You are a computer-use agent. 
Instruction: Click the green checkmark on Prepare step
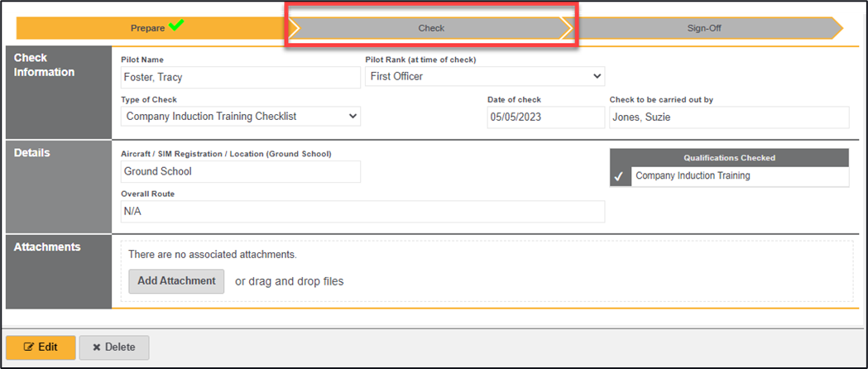[x=175, y=26]
